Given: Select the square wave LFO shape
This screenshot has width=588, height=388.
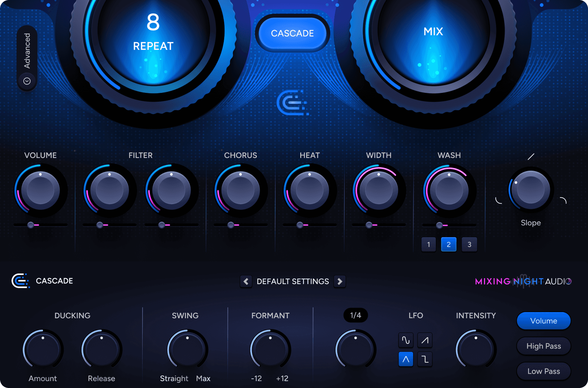Looking at the screenshot, I should [x=424, y=359].
